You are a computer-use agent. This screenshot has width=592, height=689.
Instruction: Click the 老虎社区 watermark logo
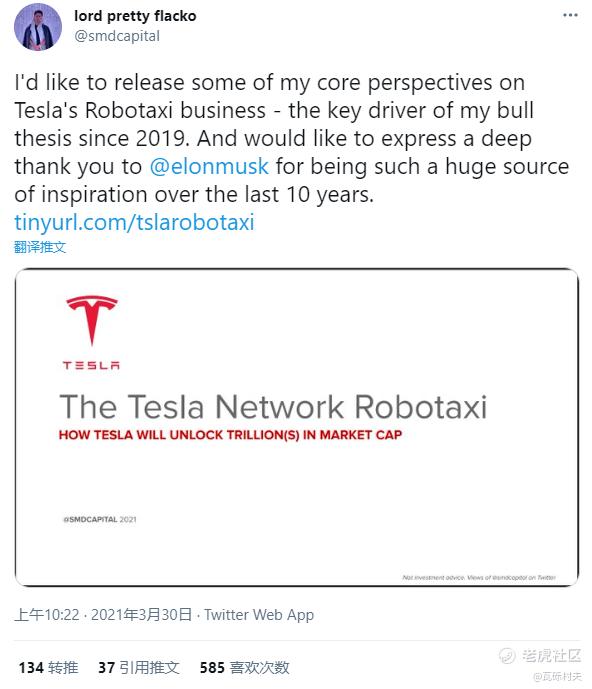point(541,656)
